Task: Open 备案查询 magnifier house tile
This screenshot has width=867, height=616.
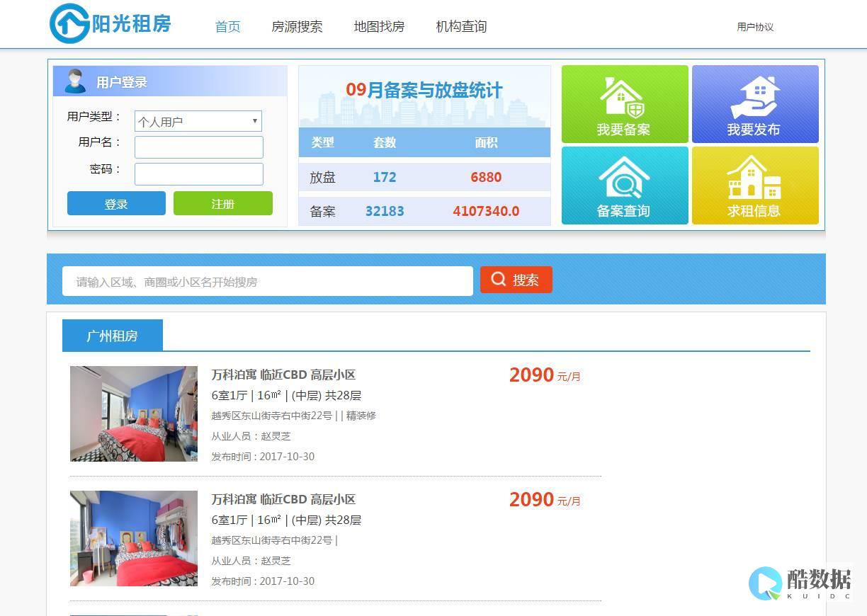Action: click(625, 186)
